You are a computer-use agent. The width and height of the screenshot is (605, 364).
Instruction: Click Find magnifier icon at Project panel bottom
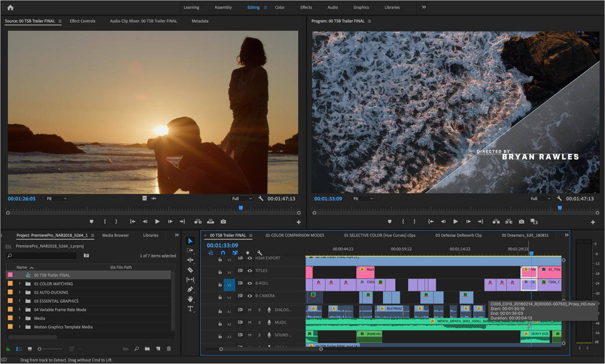137,348
